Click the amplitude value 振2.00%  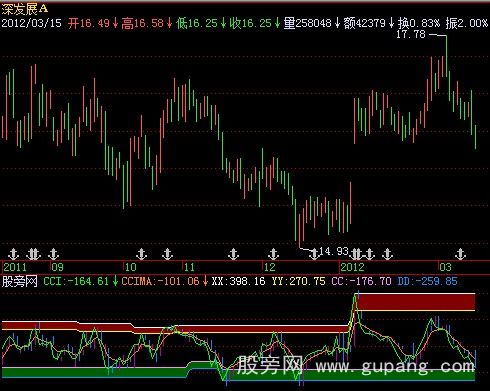(x=467, y=23)
